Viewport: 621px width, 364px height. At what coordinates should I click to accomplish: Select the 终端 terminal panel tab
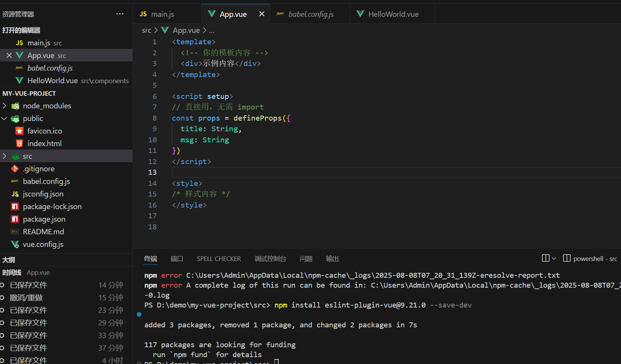(x=150, y=259)
